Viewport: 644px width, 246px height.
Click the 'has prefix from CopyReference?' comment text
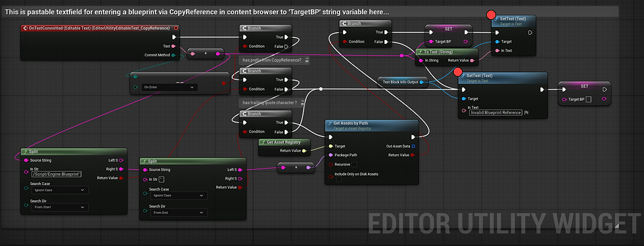click(271, 60)
